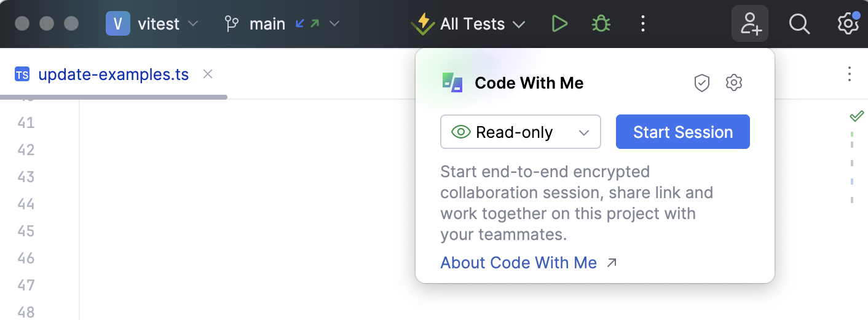
Task: Run All Tests with the green play icon
Action: [559, 24]
